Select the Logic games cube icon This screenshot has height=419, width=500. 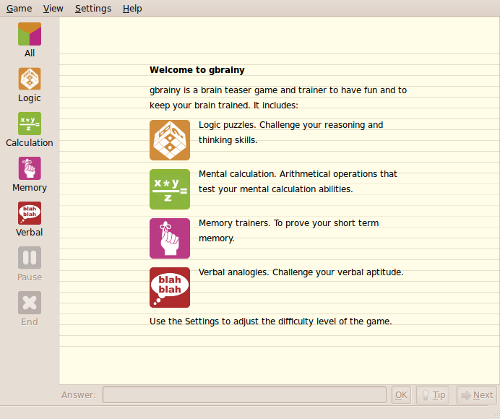[29, 79]
